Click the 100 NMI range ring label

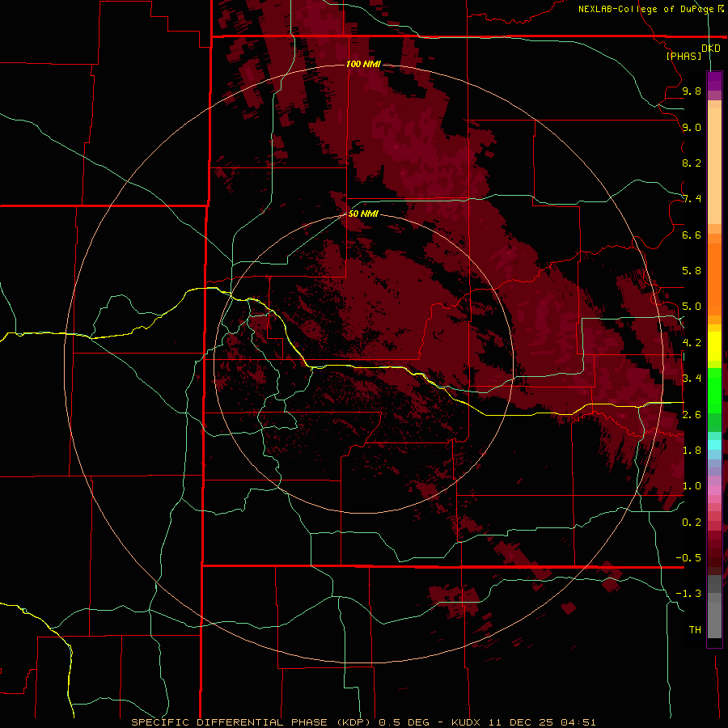point(363,64)
